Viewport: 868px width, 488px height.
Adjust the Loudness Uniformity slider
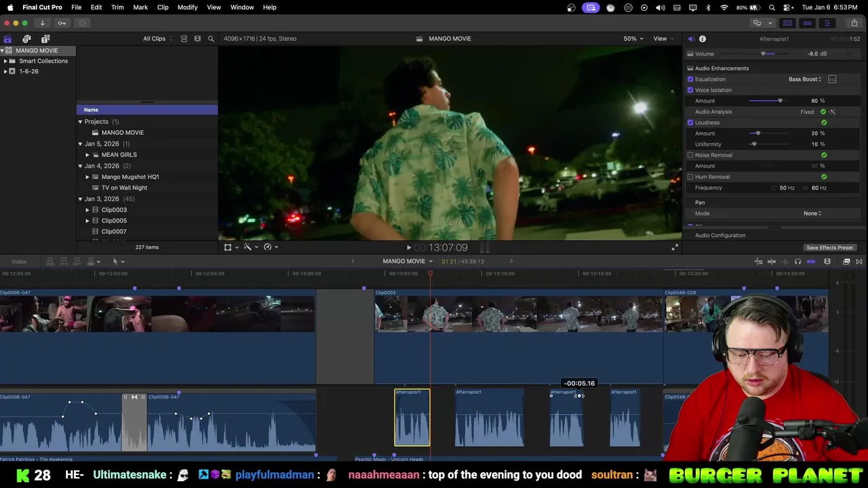[753, 144]
